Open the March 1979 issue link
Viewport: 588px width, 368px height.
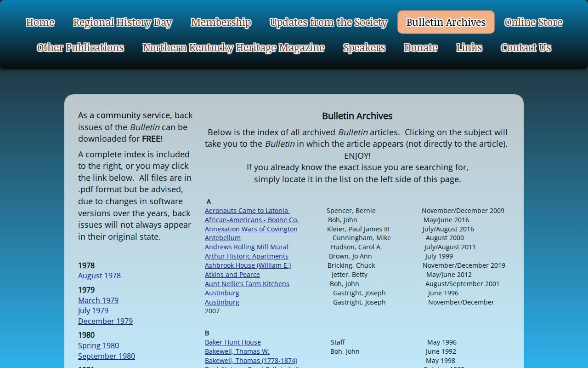click(98, 300)
